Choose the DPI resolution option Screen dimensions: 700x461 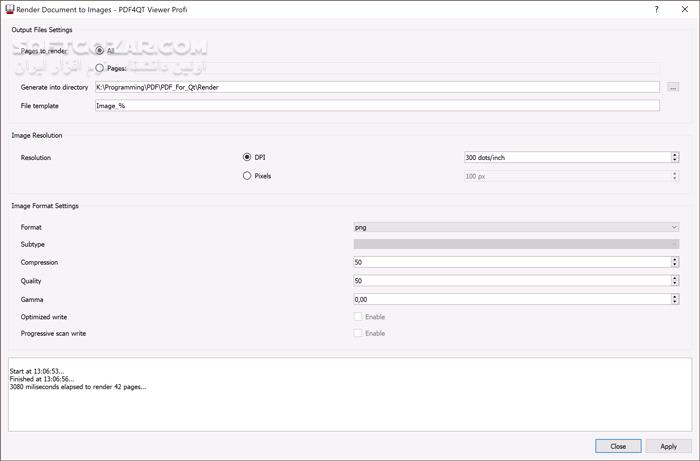pyautogui.click(x=247, y=157)
